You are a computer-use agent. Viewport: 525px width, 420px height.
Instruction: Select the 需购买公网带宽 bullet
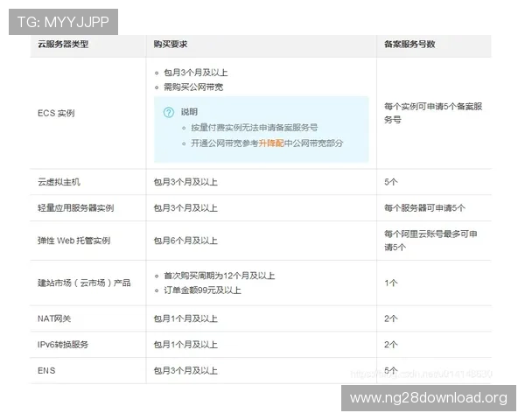[x=193, y=87]
